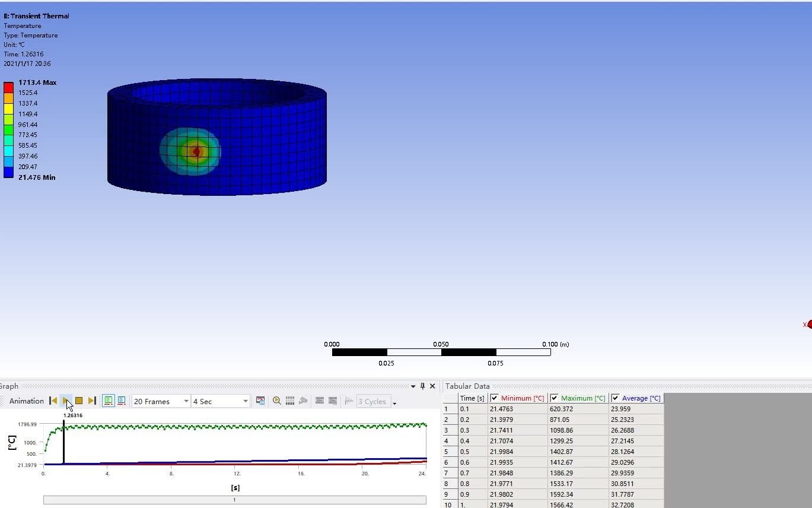The width and height of the screenshot is (812, 508).
Task: Select the average value 31.7787 cell
Action: tap(636, 494)
